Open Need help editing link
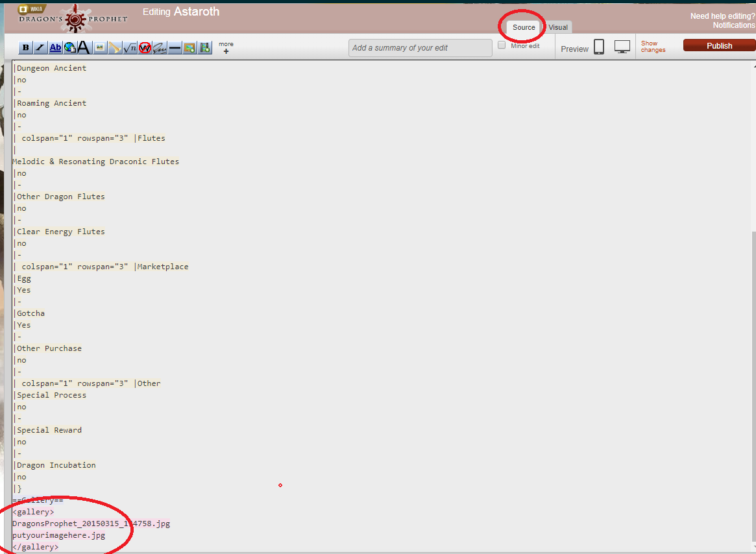The image size is (756, 554). click(x=722, y=16)
